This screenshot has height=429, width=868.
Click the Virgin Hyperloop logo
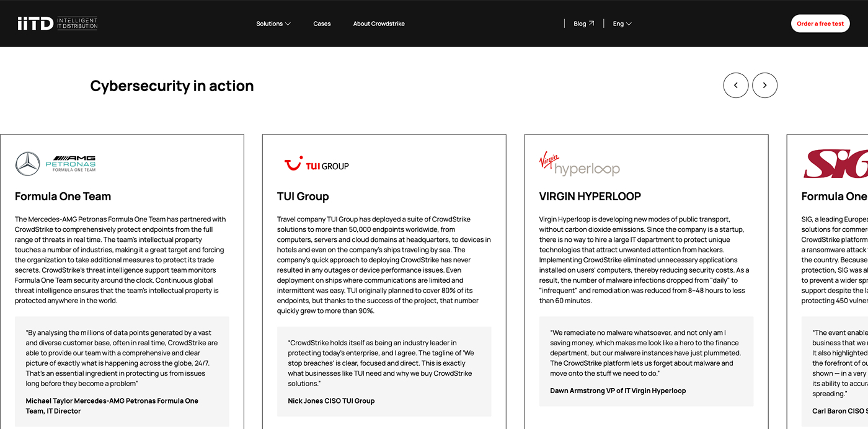pos(579,164)
